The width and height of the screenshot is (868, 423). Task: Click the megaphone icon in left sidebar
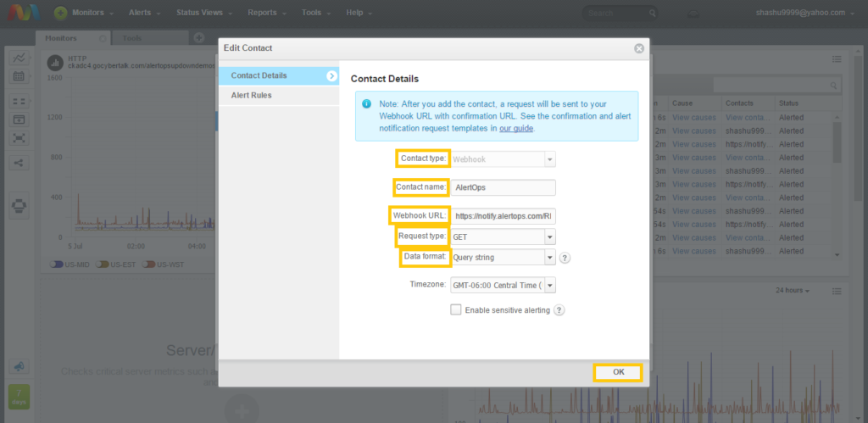click(x=19, y=366)
